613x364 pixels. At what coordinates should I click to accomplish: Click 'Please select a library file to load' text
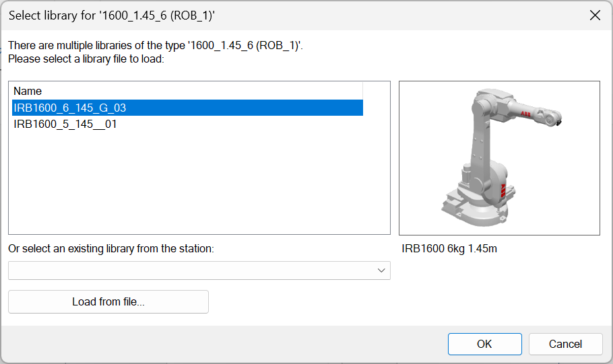[86, 59]
